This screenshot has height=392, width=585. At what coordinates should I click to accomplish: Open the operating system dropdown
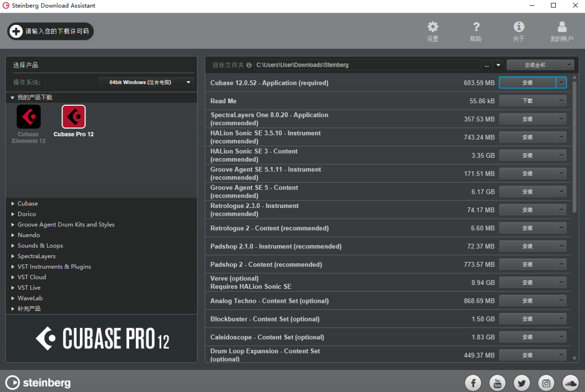(x=146, y=82)
